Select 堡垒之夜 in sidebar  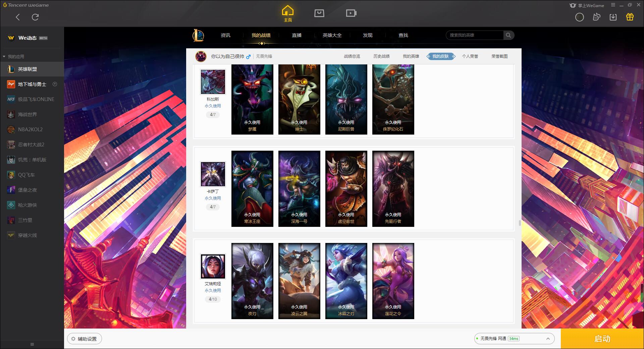[32, 190]
